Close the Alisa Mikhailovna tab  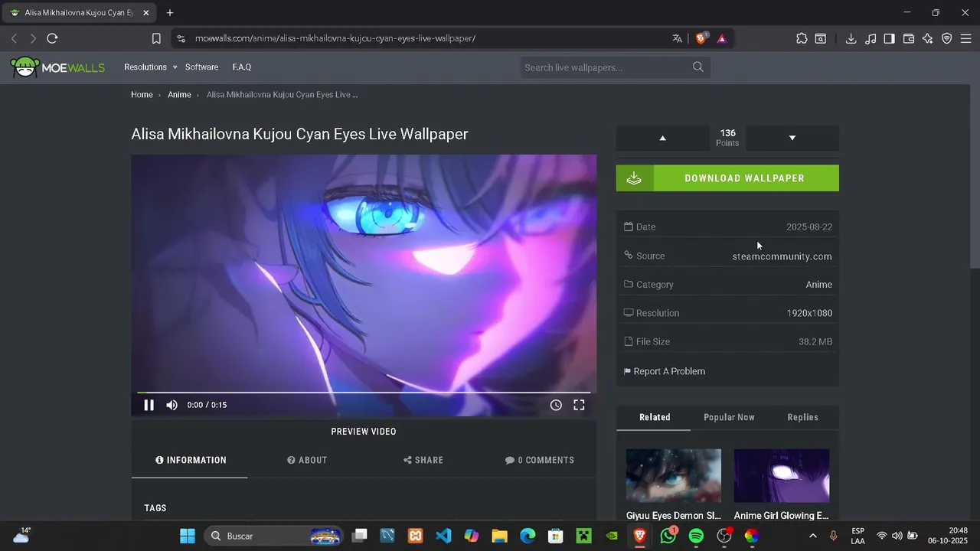[x=145, y=13]
